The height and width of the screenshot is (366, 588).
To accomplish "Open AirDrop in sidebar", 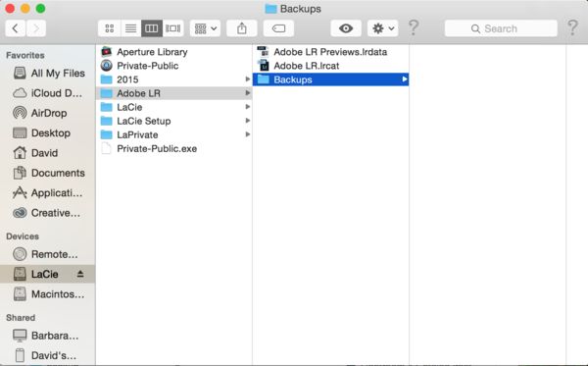I will pyautogui.click(x=48, y=113).
